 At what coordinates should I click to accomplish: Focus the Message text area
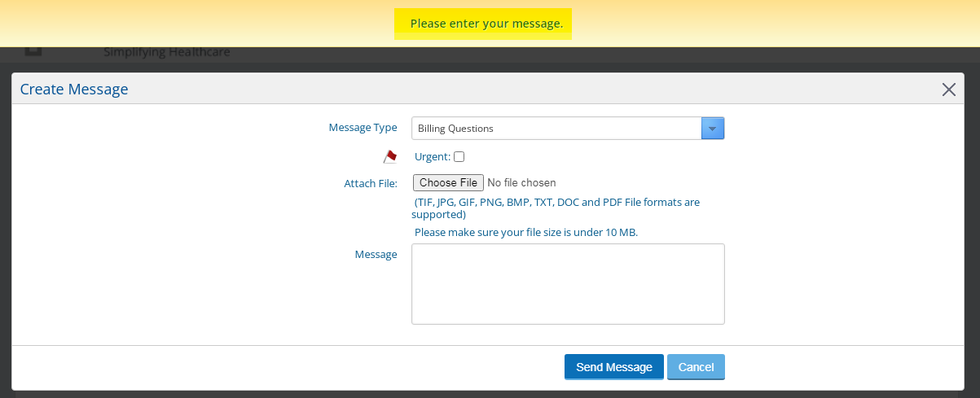(568, 284)
